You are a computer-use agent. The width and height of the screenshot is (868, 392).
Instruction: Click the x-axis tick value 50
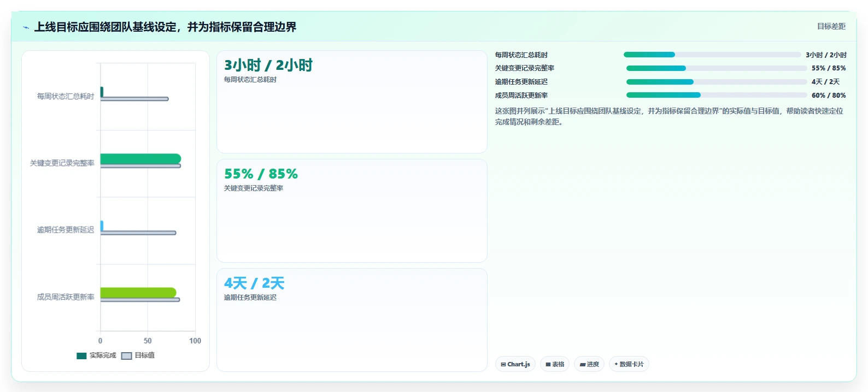click(148, 341)
